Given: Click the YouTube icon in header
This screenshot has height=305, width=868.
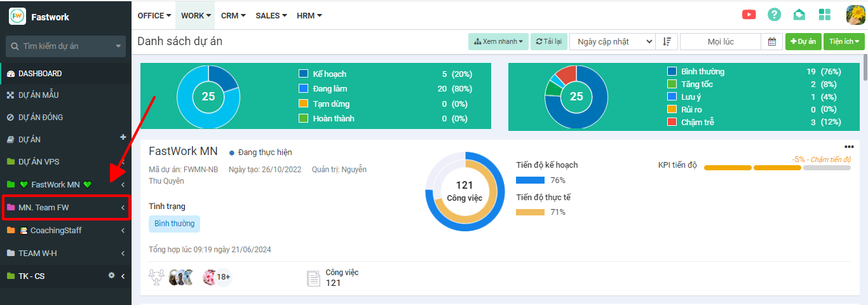Looking at the screenshot, I should (749, 15).
